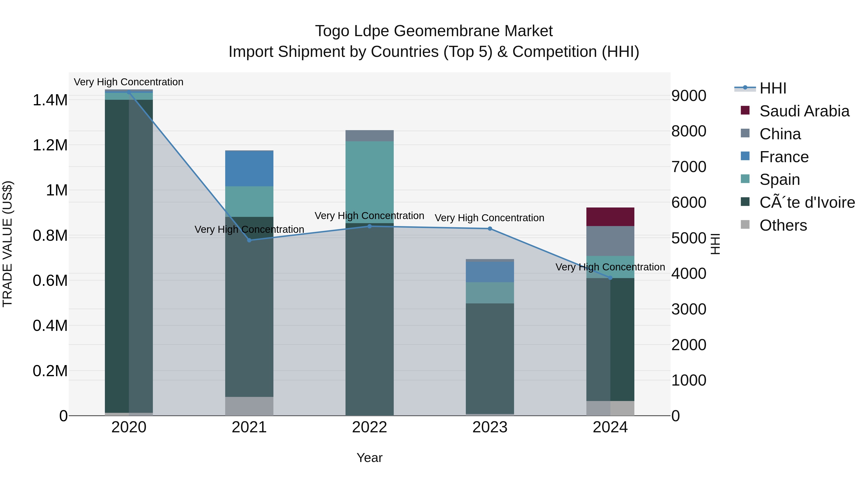The image size is (868, 488).
Task: Select the 2024 China bar segment
Action: tap(610, 241)
